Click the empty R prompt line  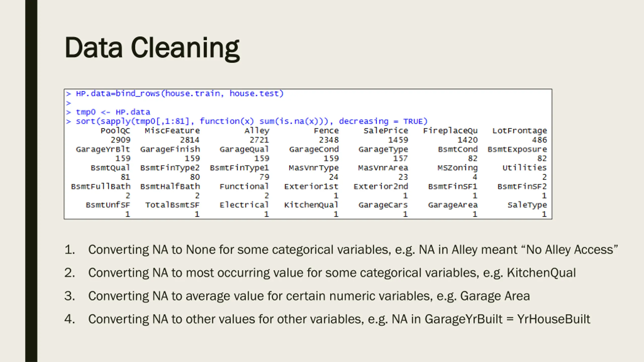click(69, 103)
